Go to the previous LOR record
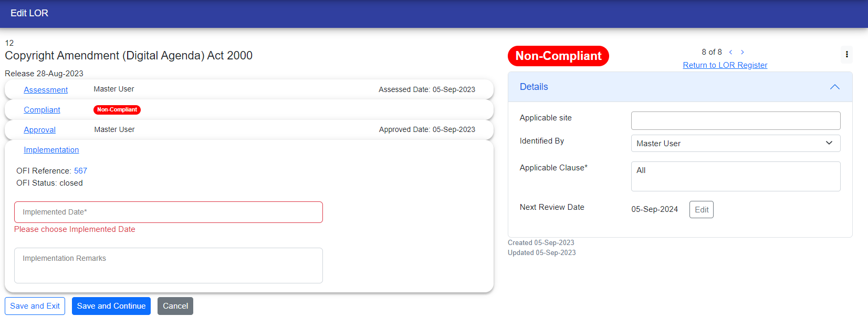The height and width of the screenshot is (336, 868). (x=730, y=52)
